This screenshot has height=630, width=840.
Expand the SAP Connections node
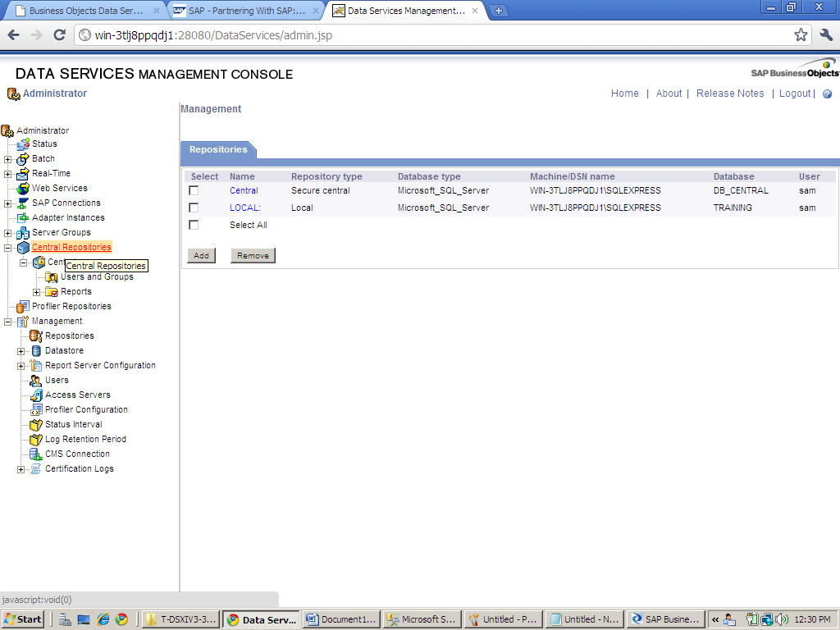[x=7, y=203]
